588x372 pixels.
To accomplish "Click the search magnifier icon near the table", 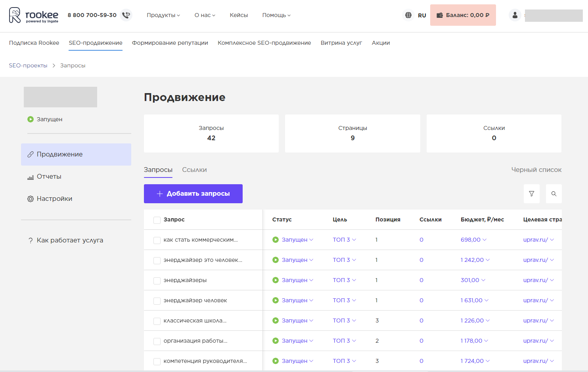I will point(554,194).
